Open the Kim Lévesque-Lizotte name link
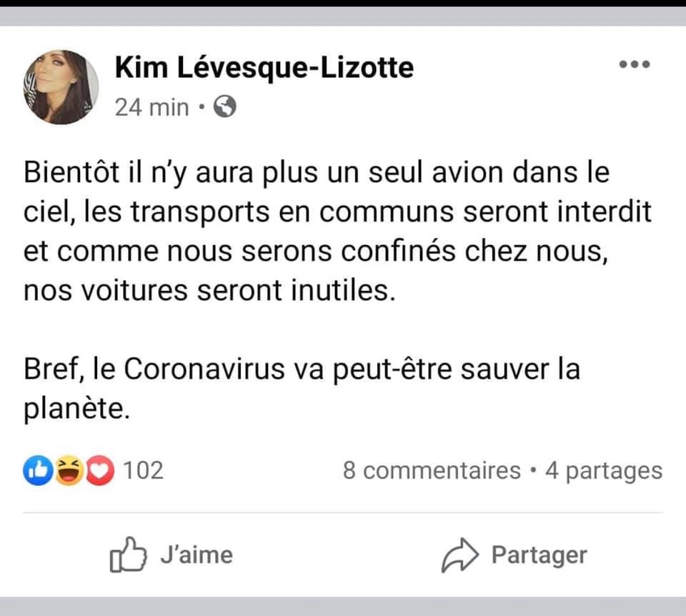The height and width of the screenshot is (616, 686). click(x=264, y=69)
